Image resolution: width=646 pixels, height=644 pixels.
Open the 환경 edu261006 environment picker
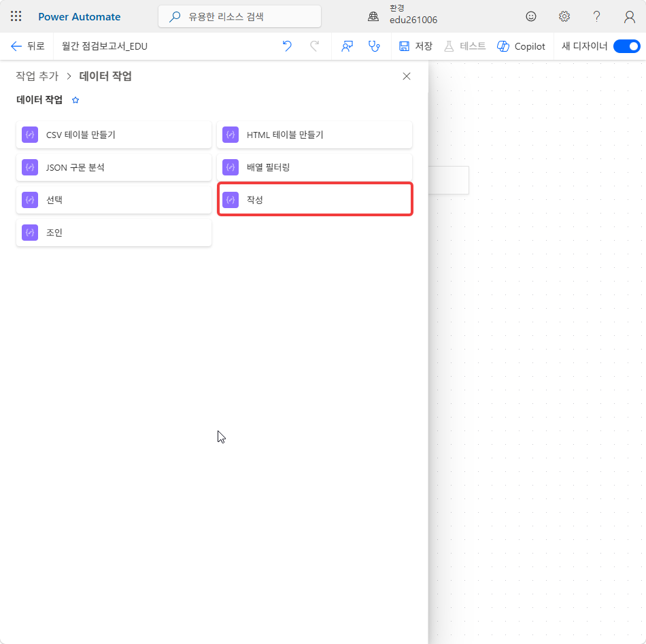click(x=402, y=14)
